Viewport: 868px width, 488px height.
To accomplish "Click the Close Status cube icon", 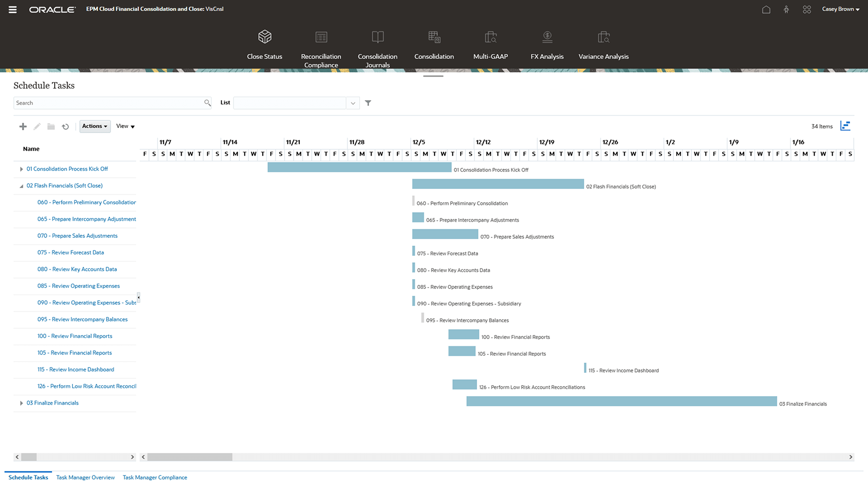I will tap(264, 37).
